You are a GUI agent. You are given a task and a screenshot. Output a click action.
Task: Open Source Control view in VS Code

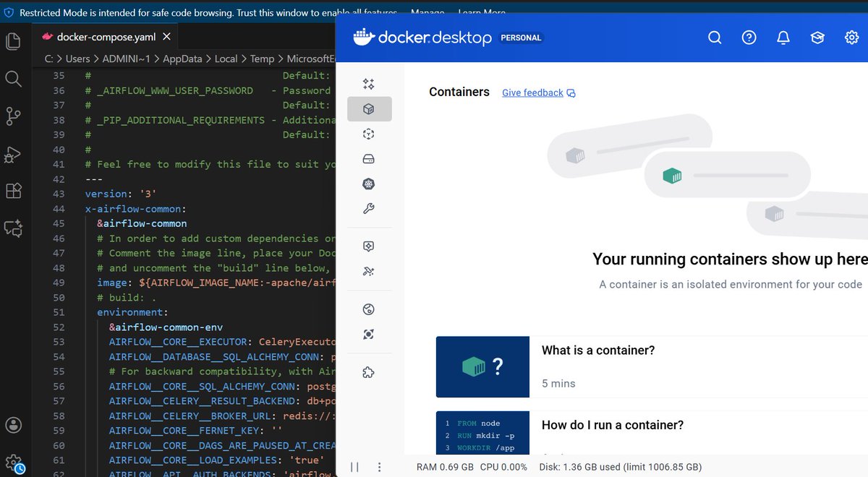pos(13,116)
